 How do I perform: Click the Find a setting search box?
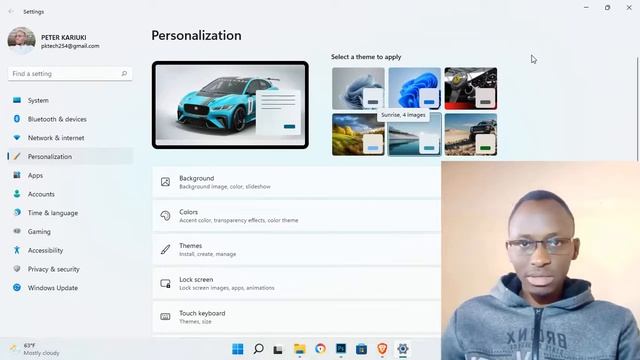coord(70,73)
